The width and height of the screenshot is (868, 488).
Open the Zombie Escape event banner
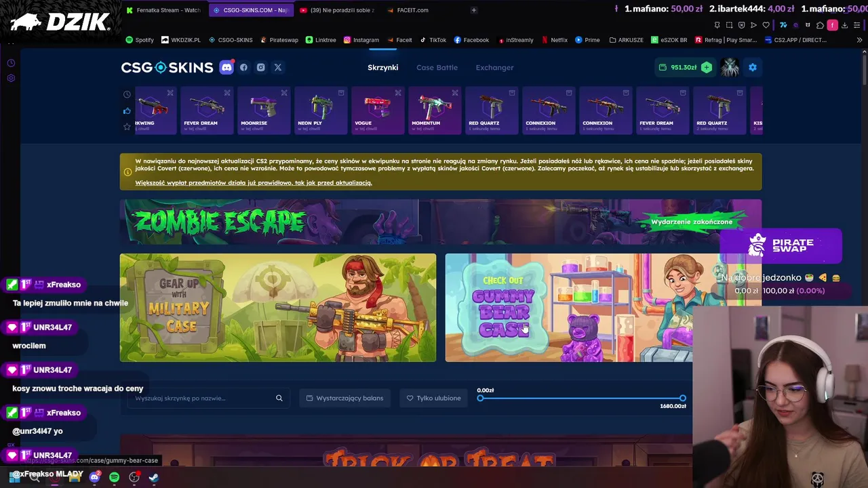[x=441, y=222]
